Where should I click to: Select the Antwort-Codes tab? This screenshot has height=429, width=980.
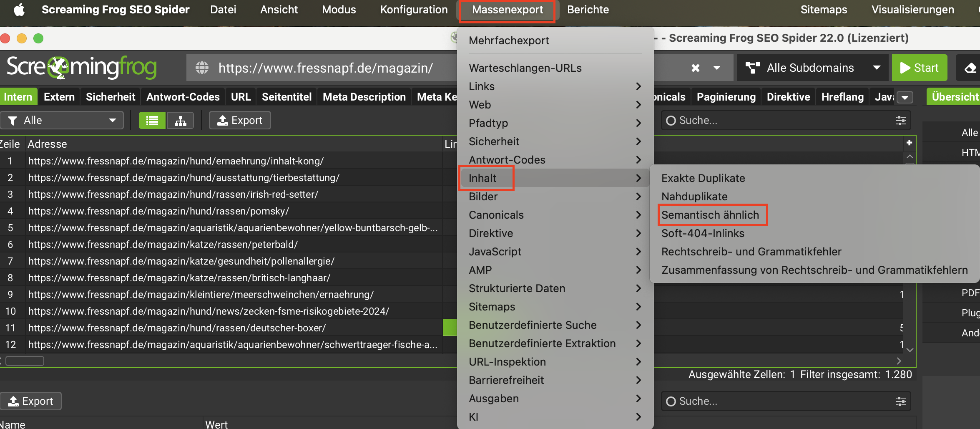[183, 97]
